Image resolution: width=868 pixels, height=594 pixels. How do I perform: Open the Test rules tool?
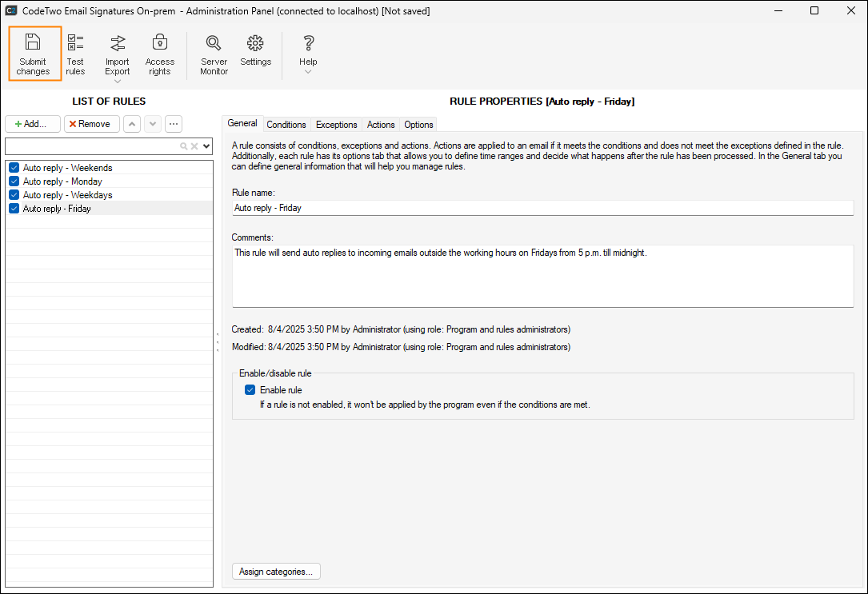75,54
